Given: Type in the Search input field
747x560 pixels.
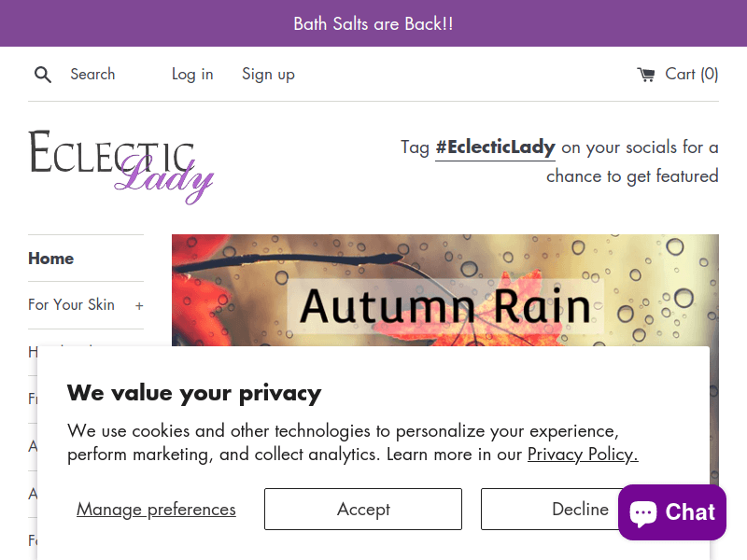Looking at the screenshot, I should 103,75.
